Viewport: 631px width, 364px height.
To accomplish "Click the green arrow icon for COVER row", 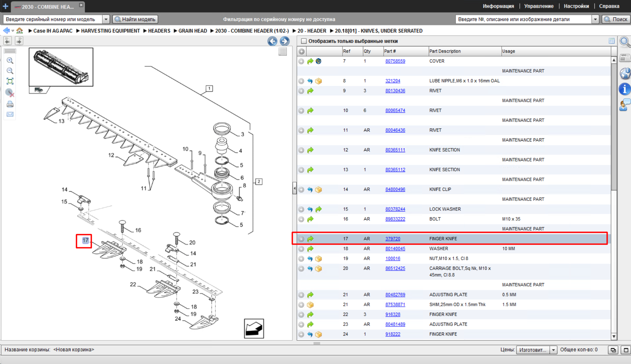I will pyautogui.click(x=310, y=61).
